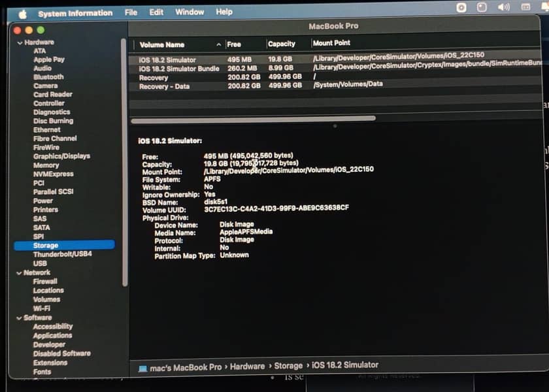Open the Apple menu
The height and width of the screenshot is (392, 549).
(23, 14)
